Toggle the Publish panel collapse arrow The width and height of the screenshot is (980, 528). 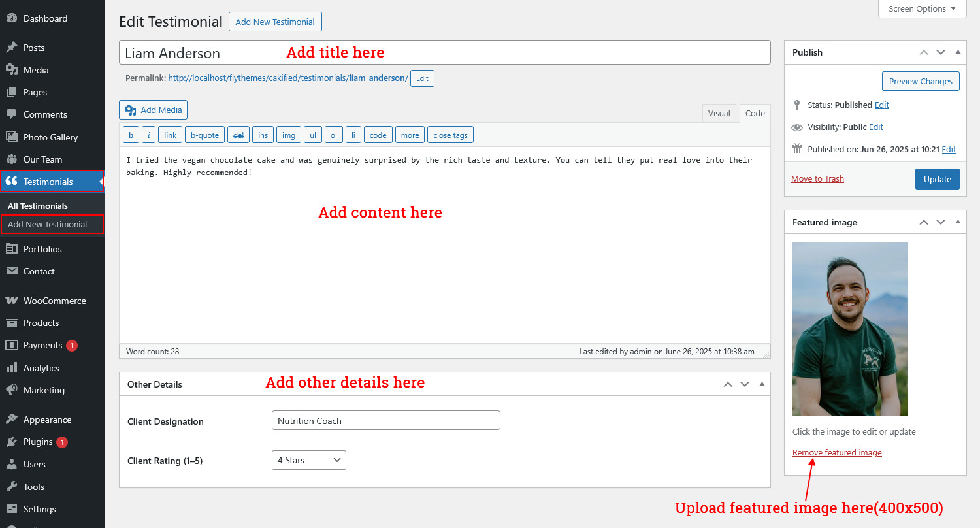pos(958,52)
